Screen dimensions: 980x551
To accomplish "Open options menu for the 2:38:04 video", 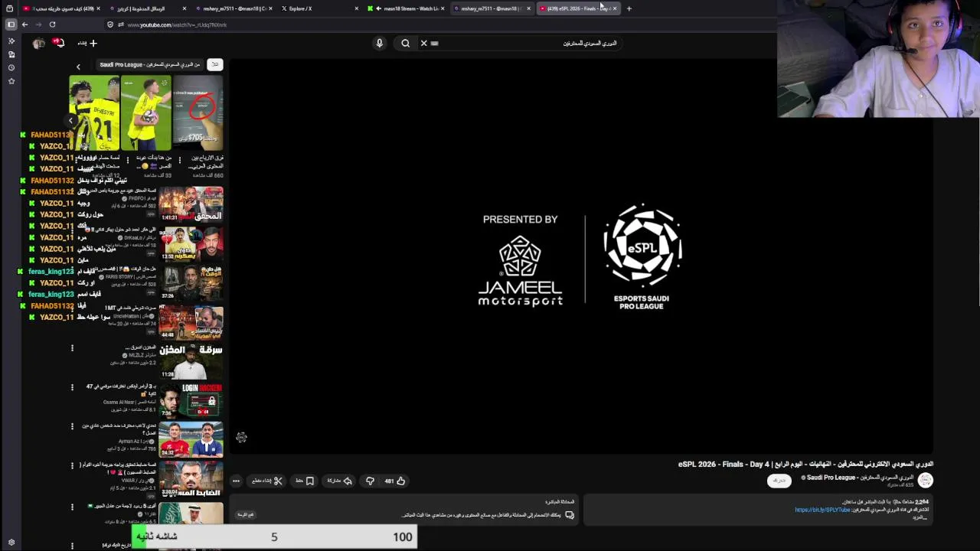I will (x=72, y=465).
